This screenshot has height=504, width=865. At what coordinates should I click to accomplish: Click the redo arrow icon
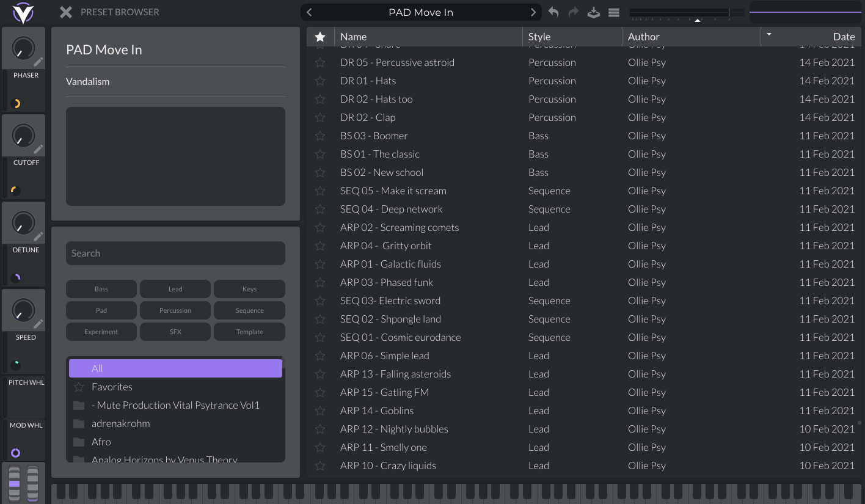point(573,12)
